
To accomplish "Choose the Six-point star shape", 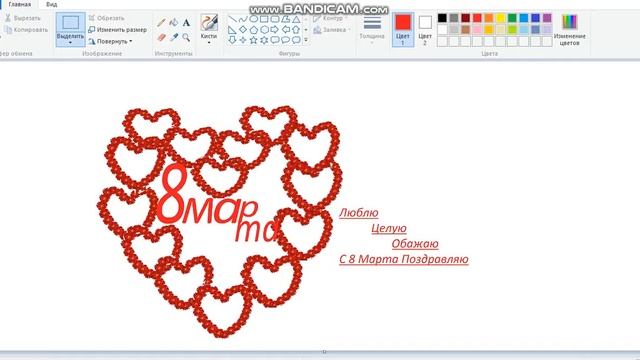I will point(264,40).
